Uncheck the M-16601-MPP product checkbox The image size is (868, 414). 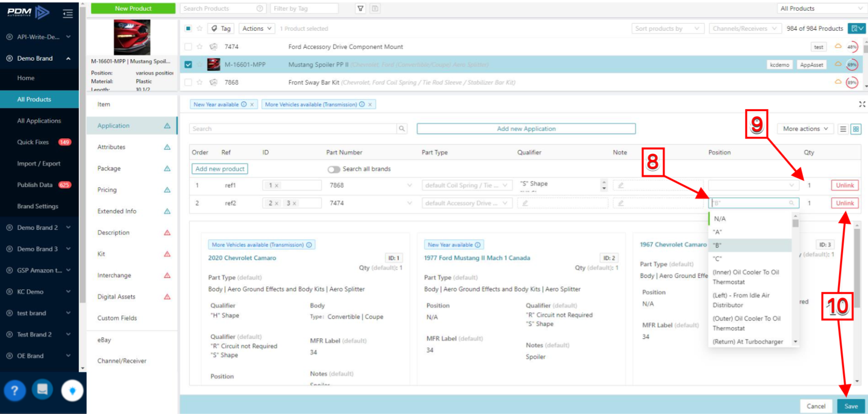click(x=188, y=65)
